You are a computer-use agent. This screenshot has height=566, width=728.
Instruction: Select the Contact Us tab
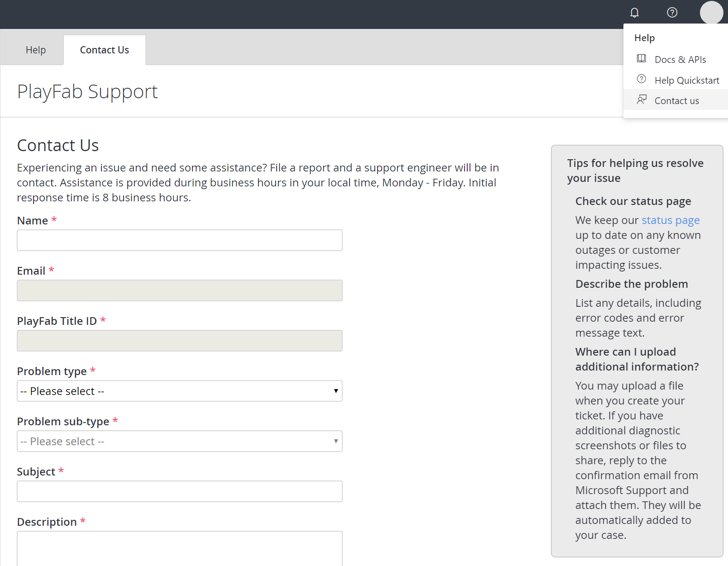click(x=105, y=50)
